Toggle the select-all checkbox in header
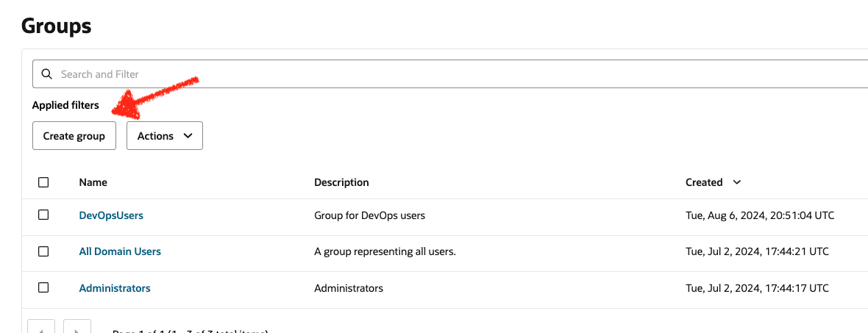Image resolution: width=868 pixels, height=333 pixels. [x=43, y=182]
